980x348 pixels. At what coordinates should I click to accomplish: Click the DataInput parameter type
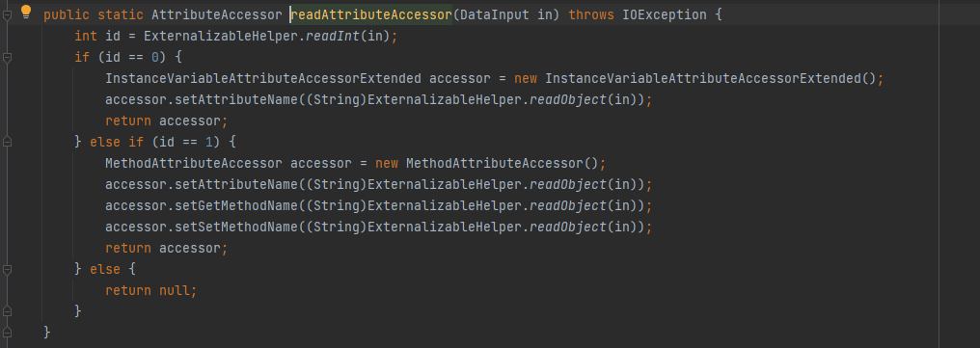click(x=495, y=14)
